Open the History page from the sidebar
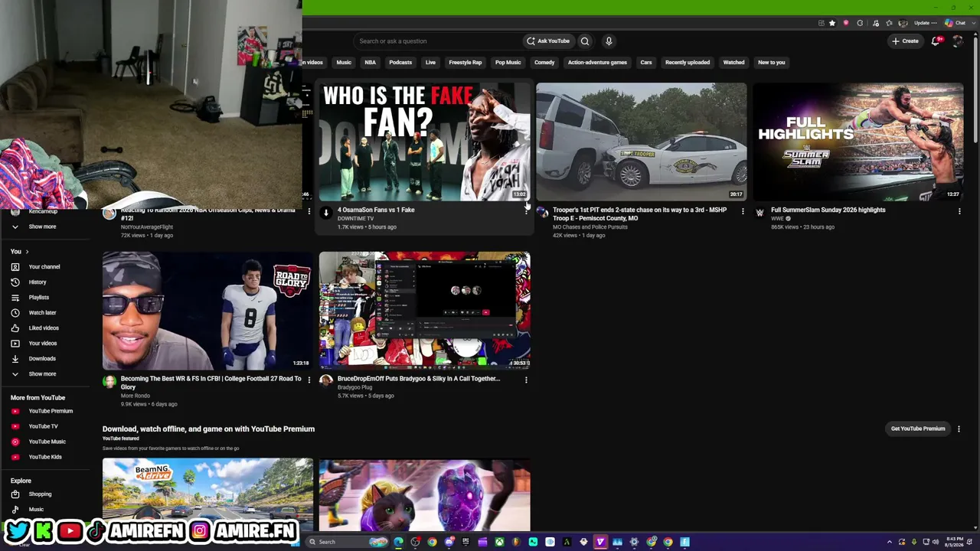The width and height of the screenshot is (980, 551). (x=38, y=282)
